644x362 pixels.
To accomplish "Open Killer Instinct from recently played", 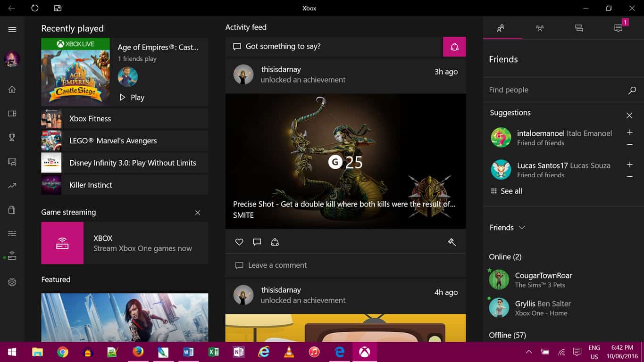I will [125, 185].
